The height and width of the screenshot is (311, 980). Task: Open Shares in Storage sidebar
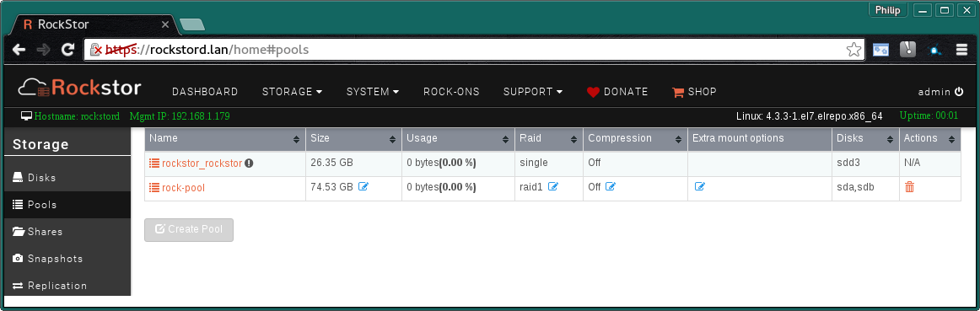click(67, 232)
